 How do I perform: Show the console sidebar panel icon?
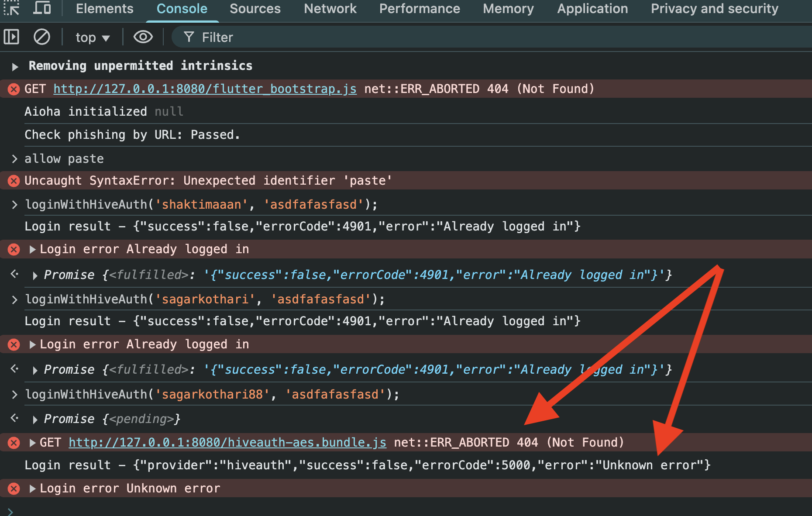tap(11, 37)
